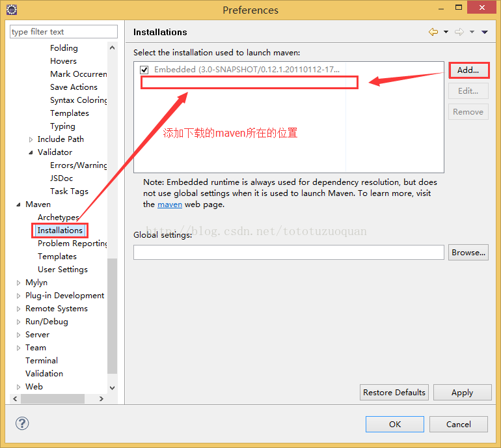The image size is (501, 448).
Task: Click the Eclipse icon in title bar
Action: coord(12,10)
